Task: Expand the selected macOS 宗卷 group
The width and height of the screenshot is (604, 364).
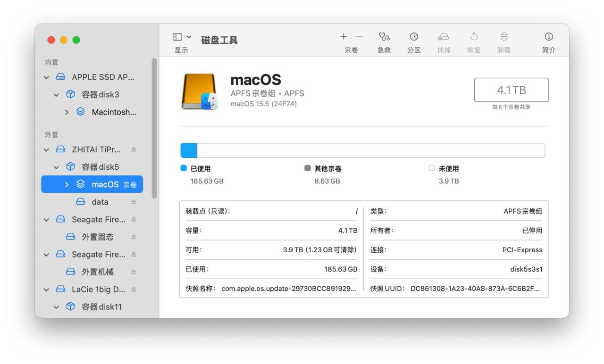Action: pos(67,184)
